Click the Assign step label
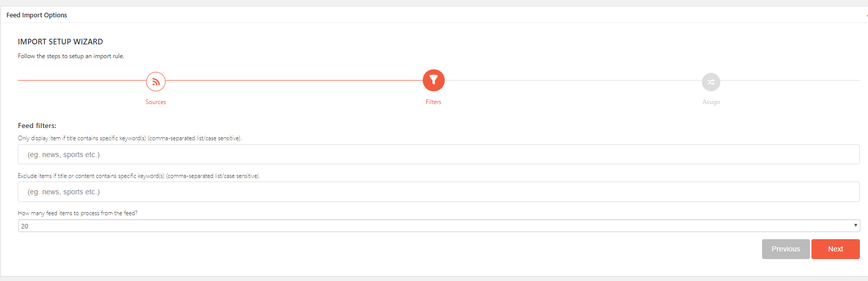868x281 pixels. point(711,102)
